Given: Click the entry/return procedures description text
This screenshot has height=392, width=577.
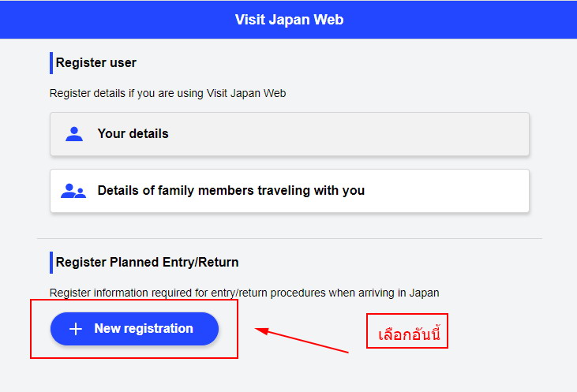Looking at the screenshot, I should (x=245, y=293).
